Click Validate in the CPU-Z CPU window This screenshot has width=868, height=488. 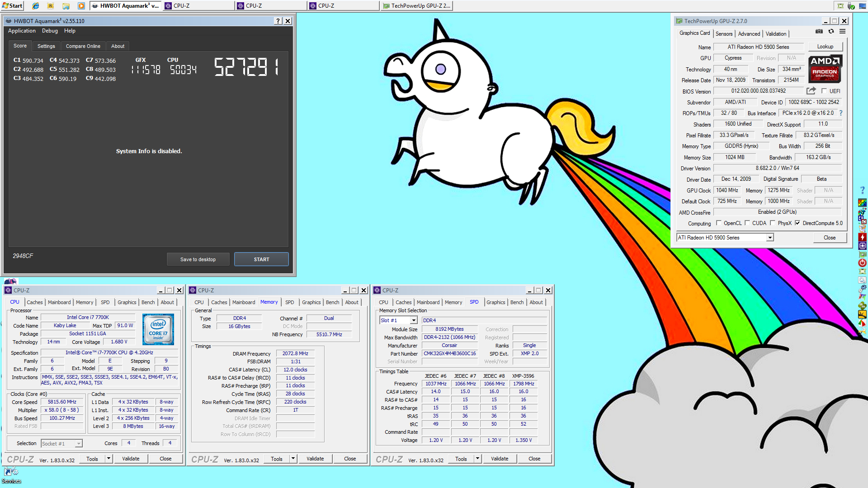click(131, 459)
